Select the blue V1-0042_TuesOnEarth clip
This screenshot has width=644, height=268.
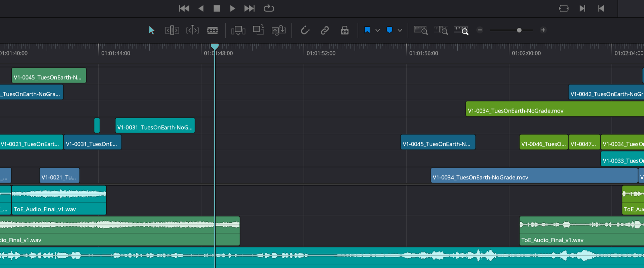tap(606, 92)
